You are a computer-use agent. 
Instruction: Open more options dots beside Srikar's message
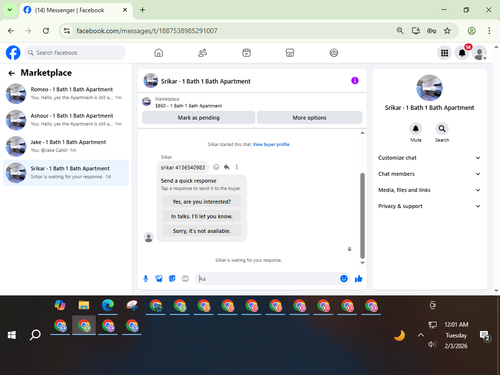pos(237,167)
